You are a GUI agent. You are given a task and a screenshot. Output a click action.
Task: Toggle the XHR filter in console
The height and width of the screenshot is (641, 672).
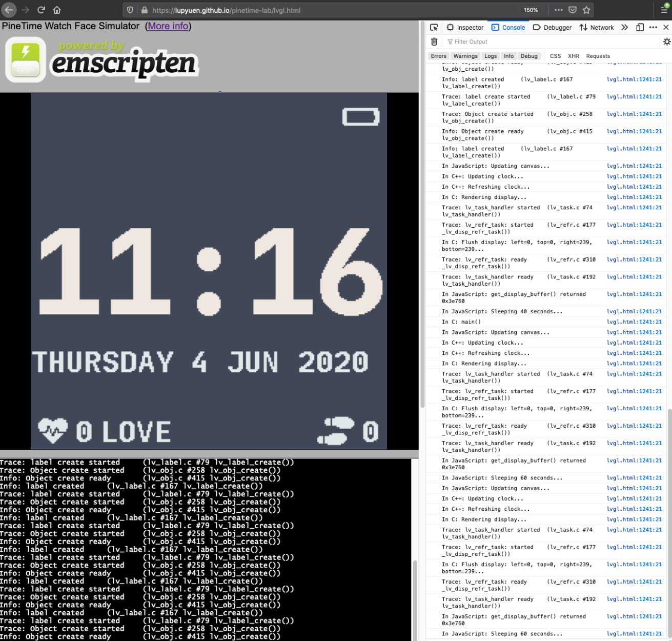(x=573, y=56)
